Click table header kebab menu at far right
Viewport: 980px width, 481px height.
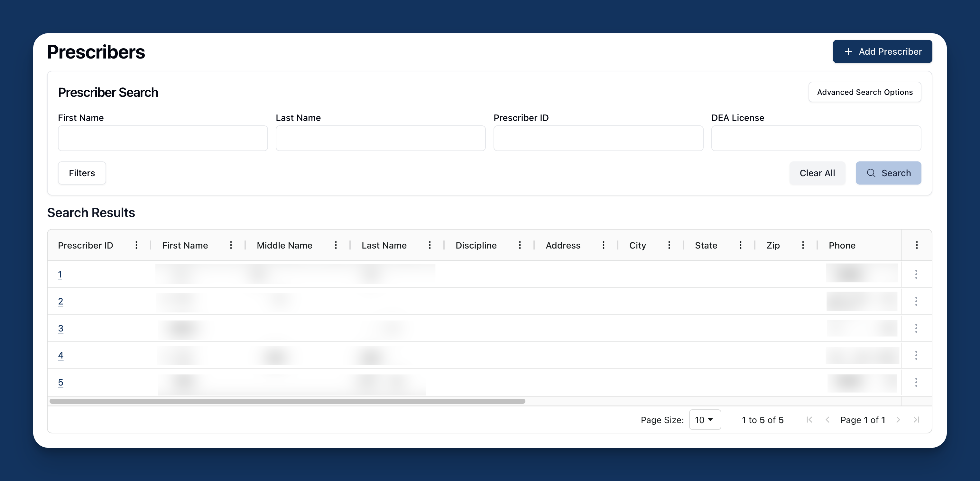pyautogui.click(x=917, y=245)
